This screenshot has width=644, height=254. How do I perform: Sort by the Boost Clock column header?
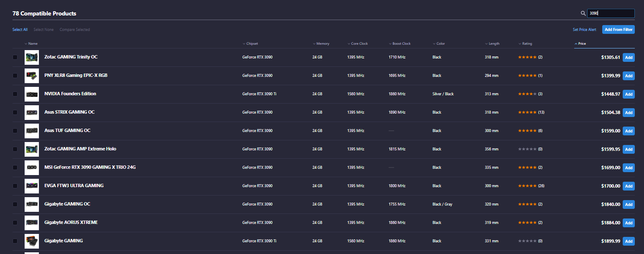pos(400,44)
